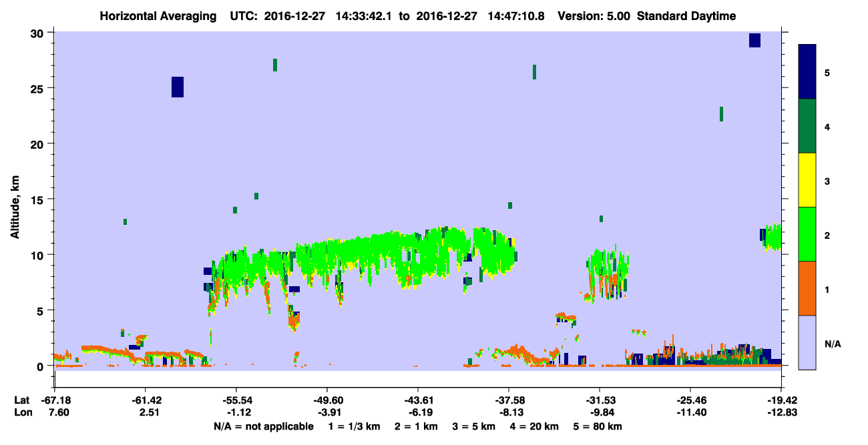Click legend text '2 = 1 km'

416,426
